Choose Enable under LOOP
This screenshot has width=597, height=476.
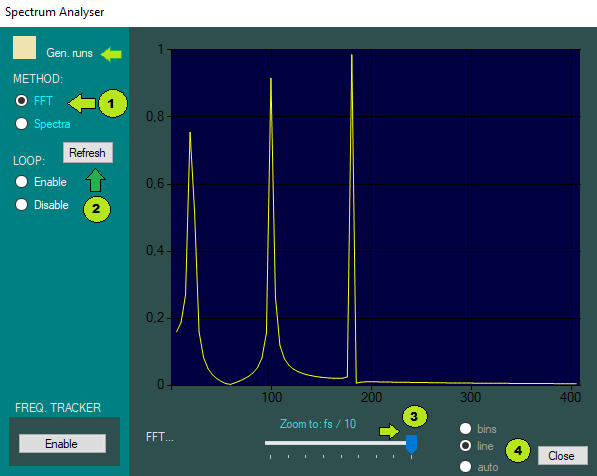tap(21, 182)
